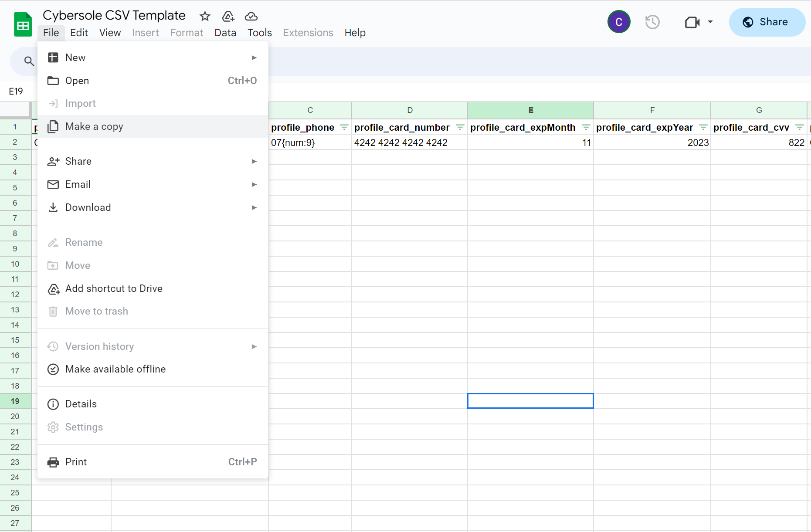Click cell with CVV 822
811x532 pixels.
pyautogui.click(x=759, y=142)
